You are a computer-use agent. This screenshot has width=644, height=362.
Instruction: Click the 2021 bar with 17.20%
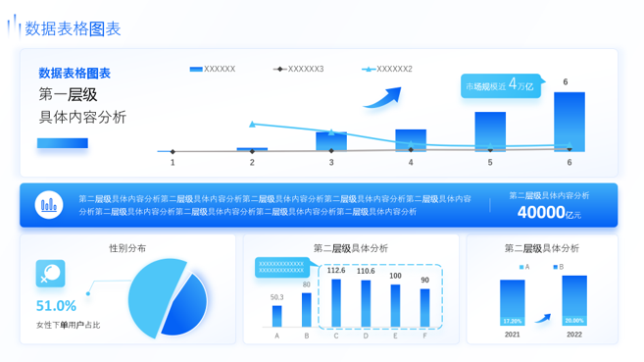tap(512, 302)
